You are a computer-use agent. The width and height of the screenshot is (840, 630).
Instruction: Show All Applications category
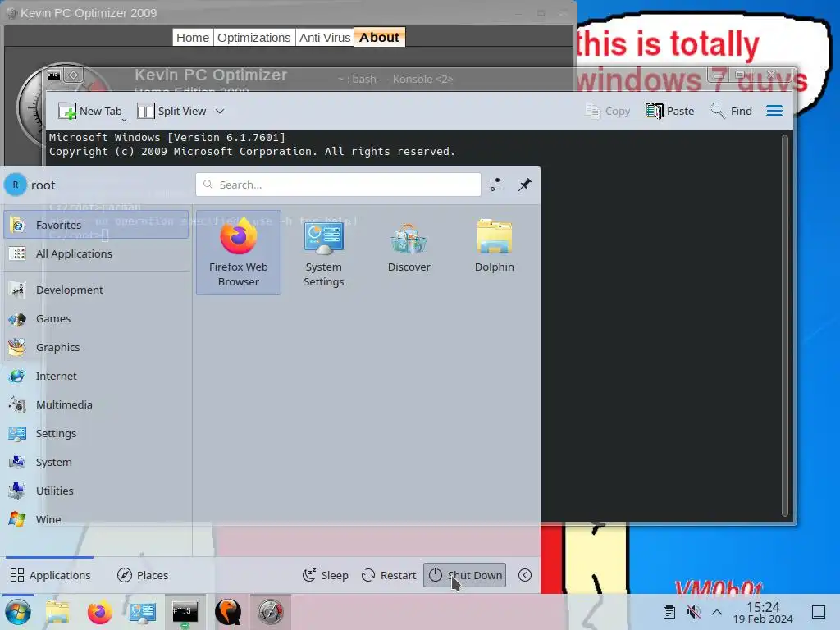97,254
